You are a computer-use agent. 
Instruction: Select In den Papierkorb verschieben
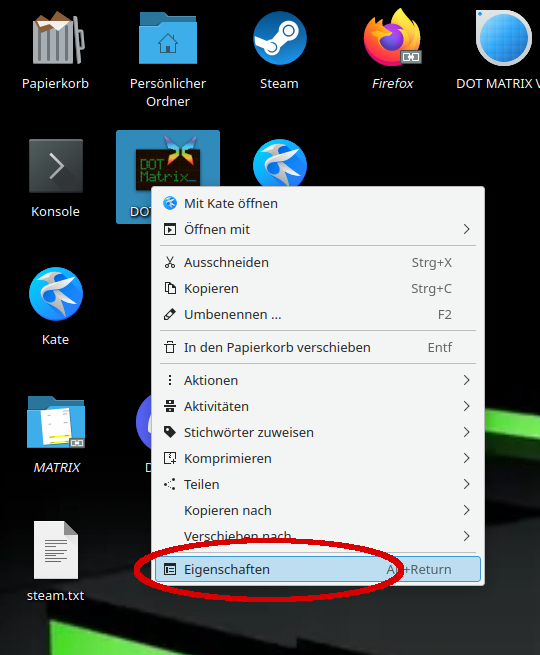[x=318, y=348]
